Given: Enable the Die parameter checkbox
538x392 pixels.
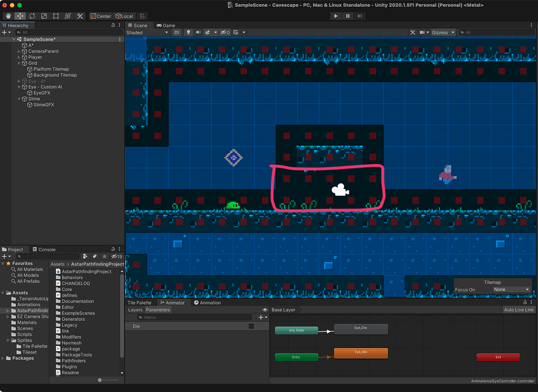Looking at the screenshot, I should [251, 326].
